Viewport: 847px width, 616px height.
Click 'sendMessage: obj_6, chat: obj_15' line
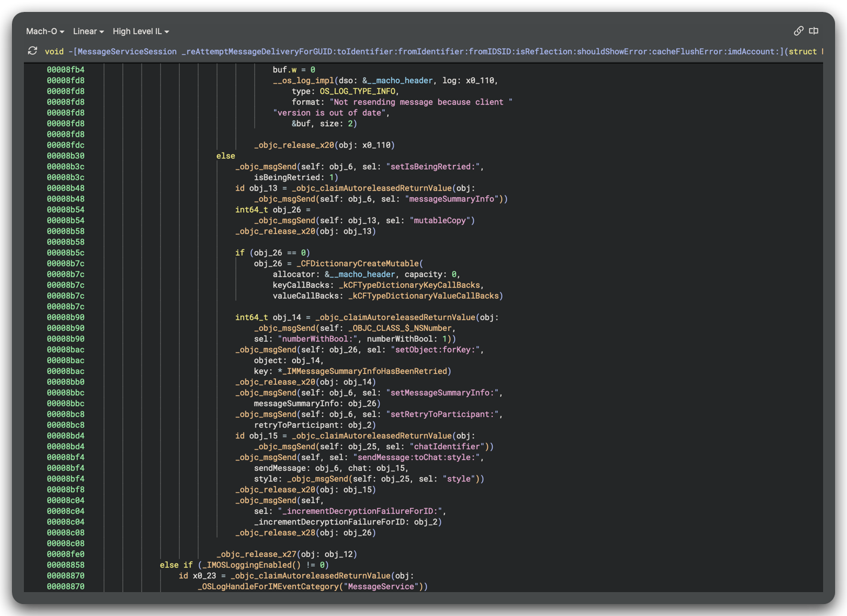(x=332, y=468)
